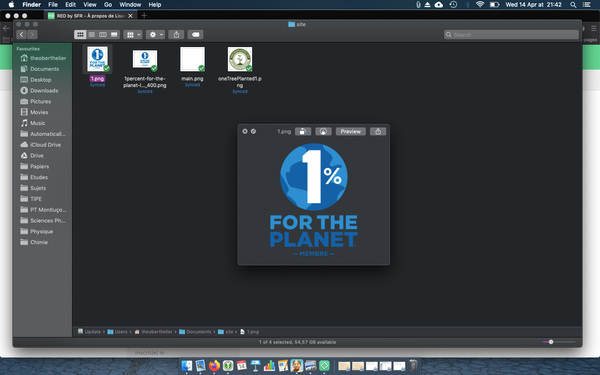Switch Finder to column view

pos(103,35)
